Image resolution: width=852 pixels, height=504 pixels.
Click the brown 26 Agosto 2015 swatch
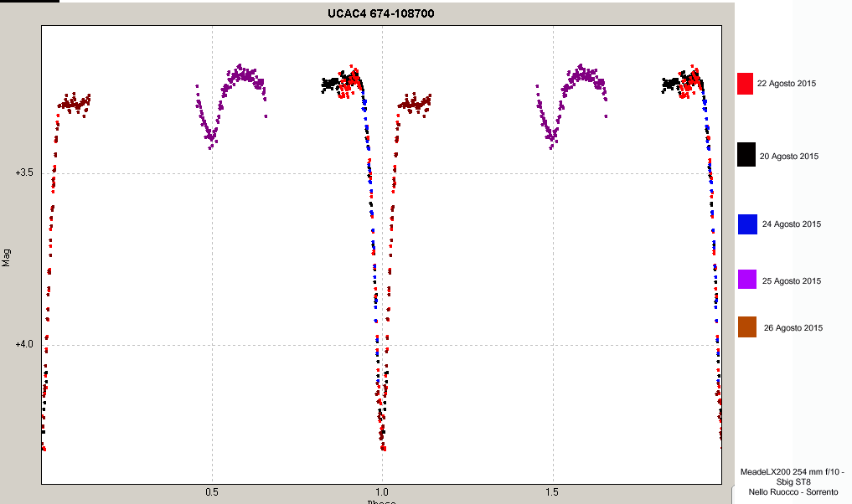pos(747,327)
